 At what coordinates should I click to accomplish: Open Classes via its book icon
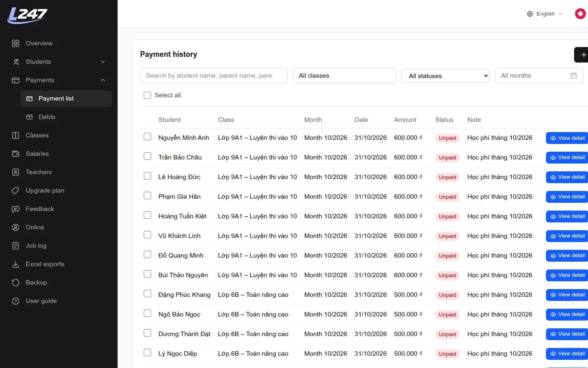[x=16, y=135]
